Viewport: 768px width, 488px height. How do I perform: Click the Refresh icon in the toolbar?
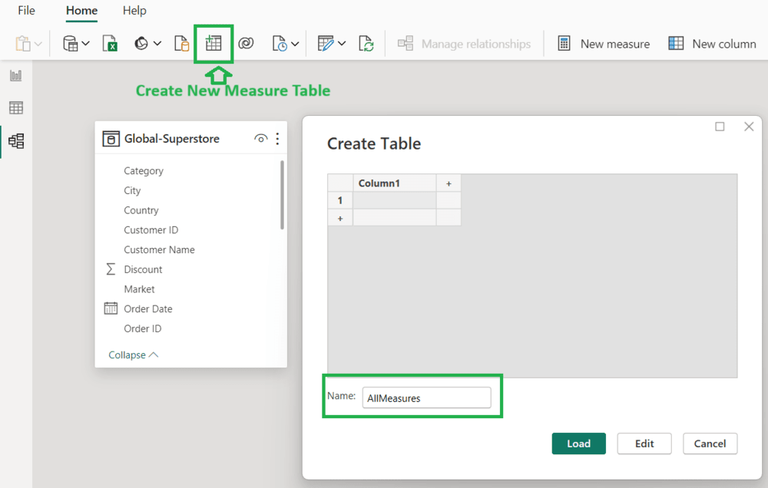[x=367, y=44]
